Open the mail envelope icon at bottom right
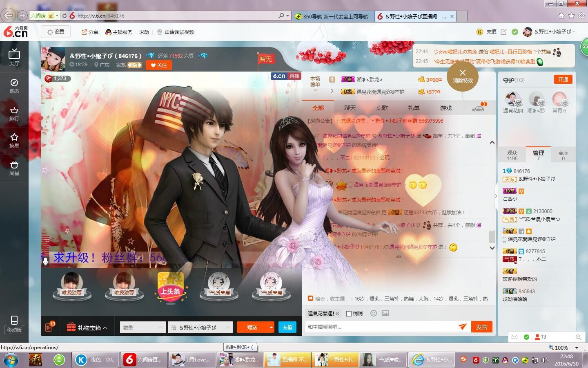 (514, 337)
